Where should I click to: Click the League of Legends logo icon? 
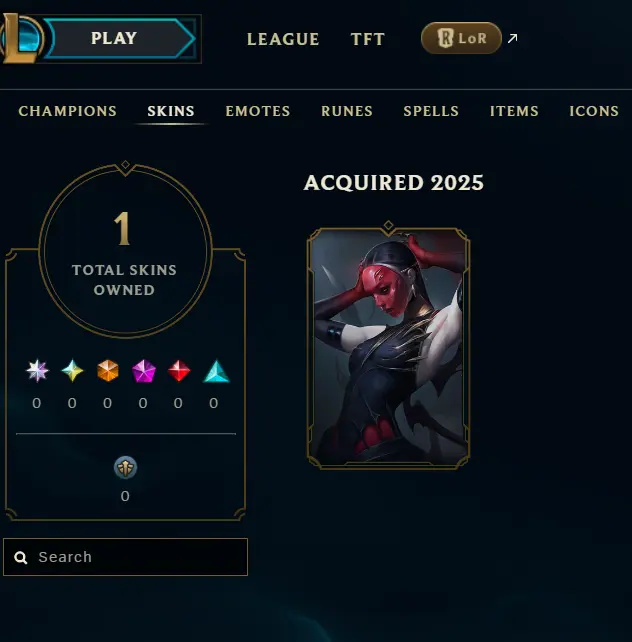[x=21, y=38]
